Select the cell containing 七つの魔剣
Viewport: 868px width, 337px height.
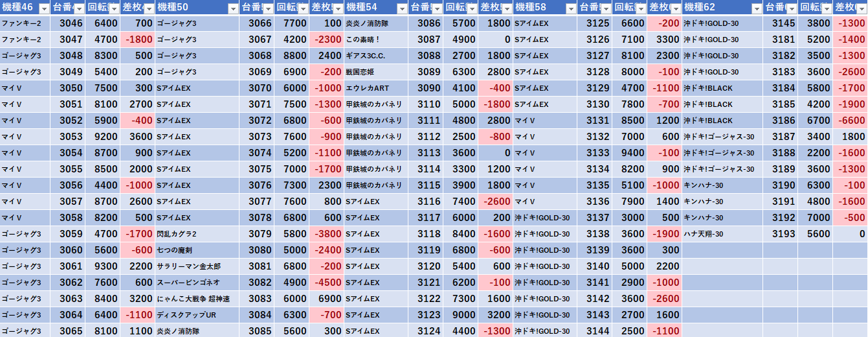[197, 250]
